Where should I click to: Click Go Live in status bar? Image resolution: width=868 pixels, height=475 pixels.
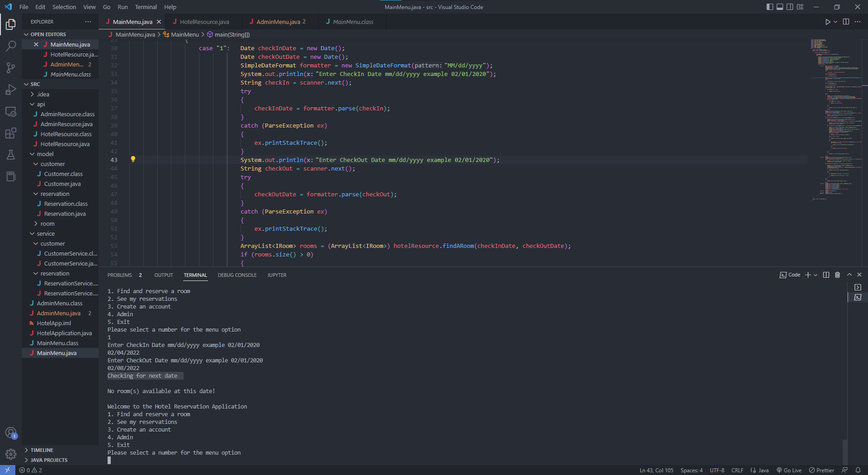click(789, 470)
